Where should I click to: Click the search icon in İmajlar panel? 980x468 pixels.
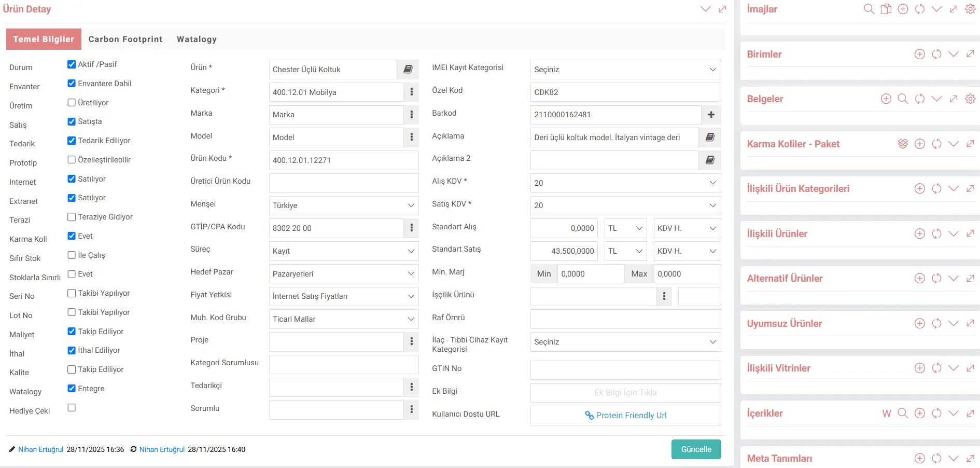point(869,9)
